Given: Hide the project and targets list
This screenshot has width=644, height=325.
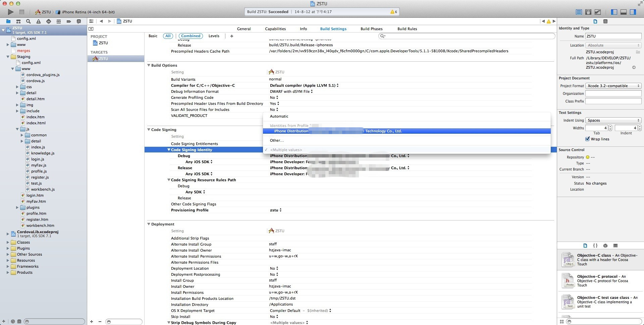Looking at the screenshot, I should click(x=91, y=29).
